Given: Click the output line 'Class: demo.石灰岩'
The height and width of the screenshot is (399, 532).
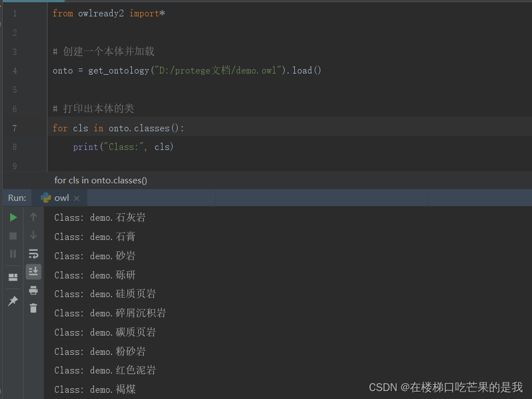Looking at the screenshot, I should [x=99, y=217].
